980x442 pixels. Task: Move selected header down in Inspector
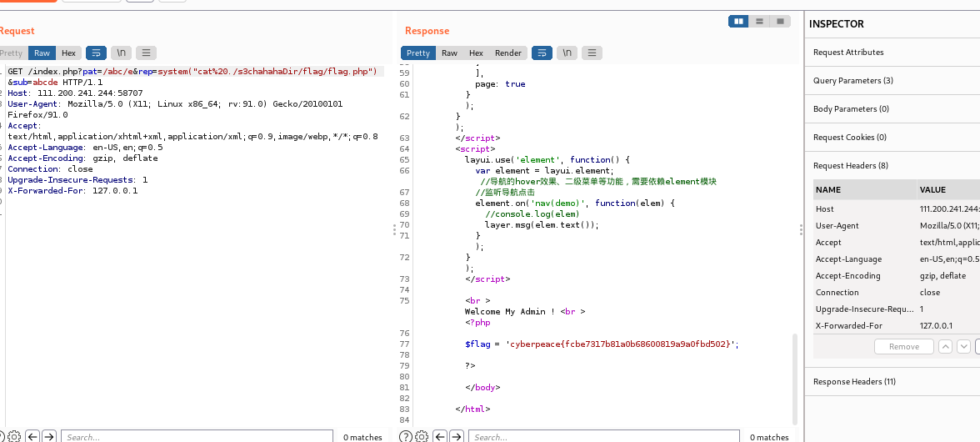[963, 346]
